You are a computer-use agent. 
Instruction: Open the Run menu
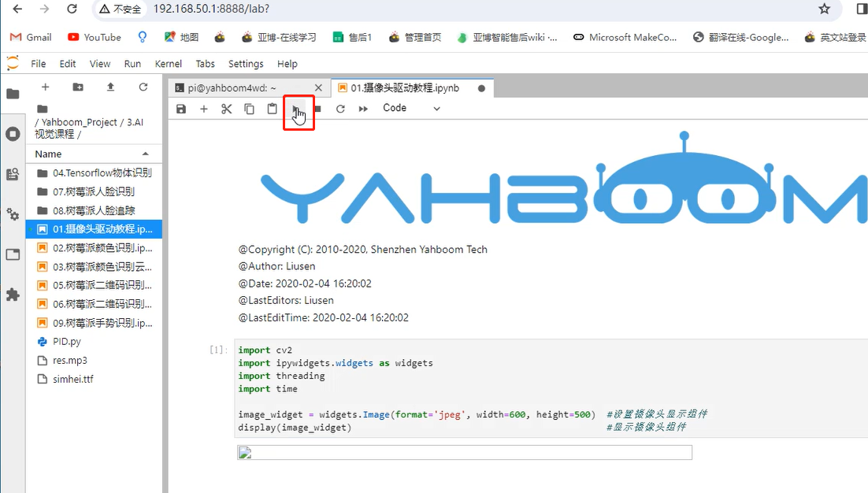coord(132,64)
